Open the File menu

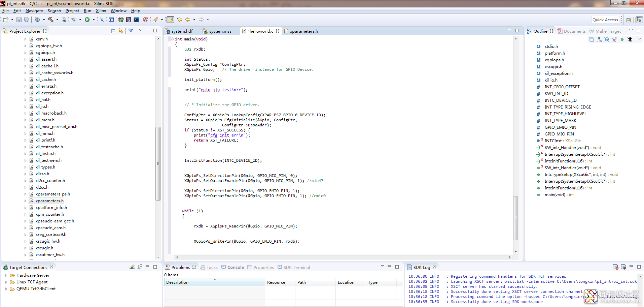coord(5,11)
